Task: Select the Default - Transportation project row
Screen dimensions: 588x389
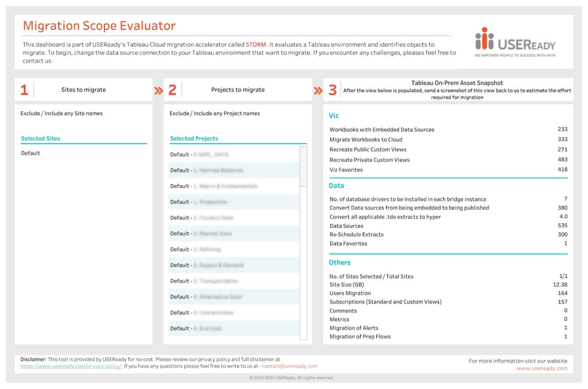Action: 234,281
